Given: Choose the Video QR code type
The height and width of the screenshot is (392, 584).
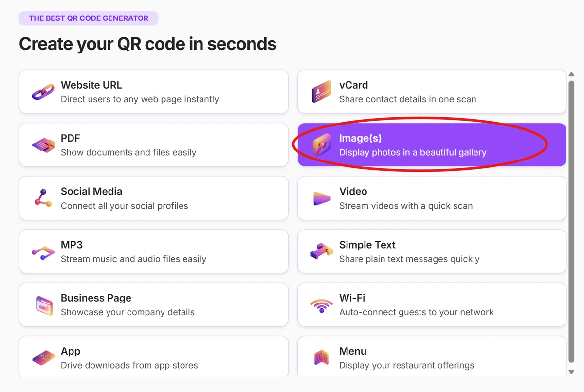Looking at the screenshot, I should (x=431, y=198).
